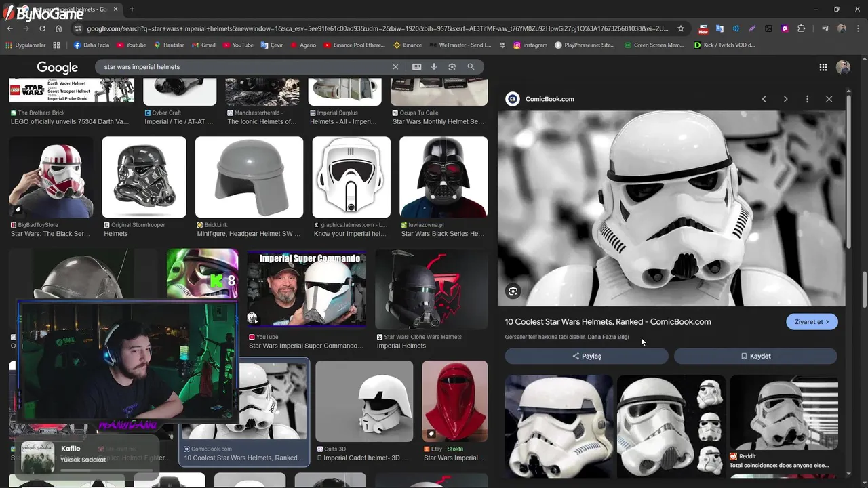
Task: Open the Haritalar bookmark
Action: (170, 45)
